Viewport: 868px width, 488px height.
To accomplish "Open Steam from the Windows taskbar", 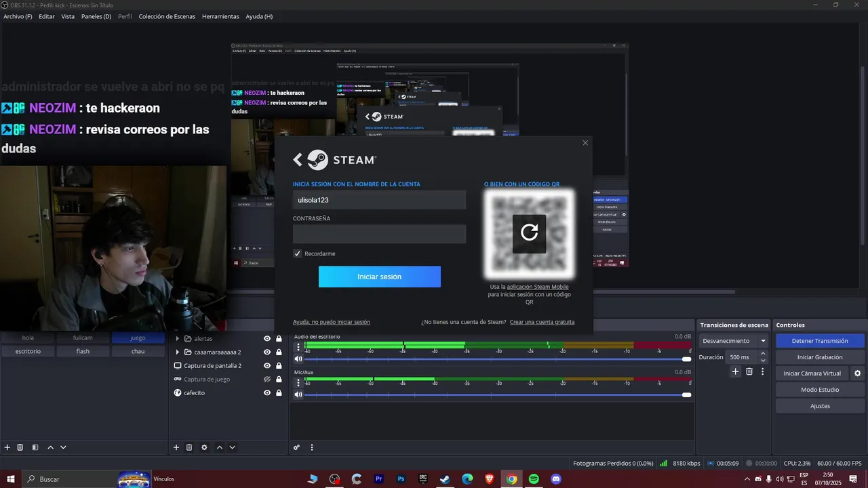I will tap(445, 479).
